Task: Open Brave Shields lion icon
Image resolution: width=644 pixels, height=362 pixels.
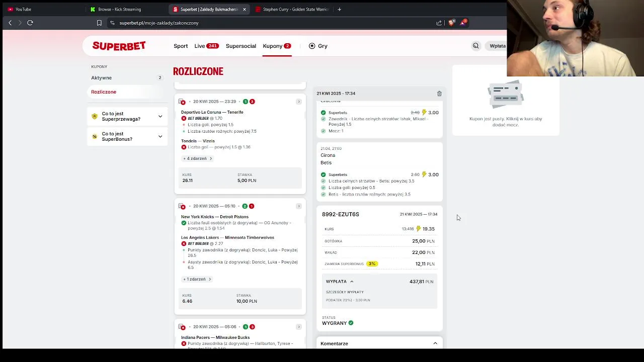Action: tap(451, 23)
